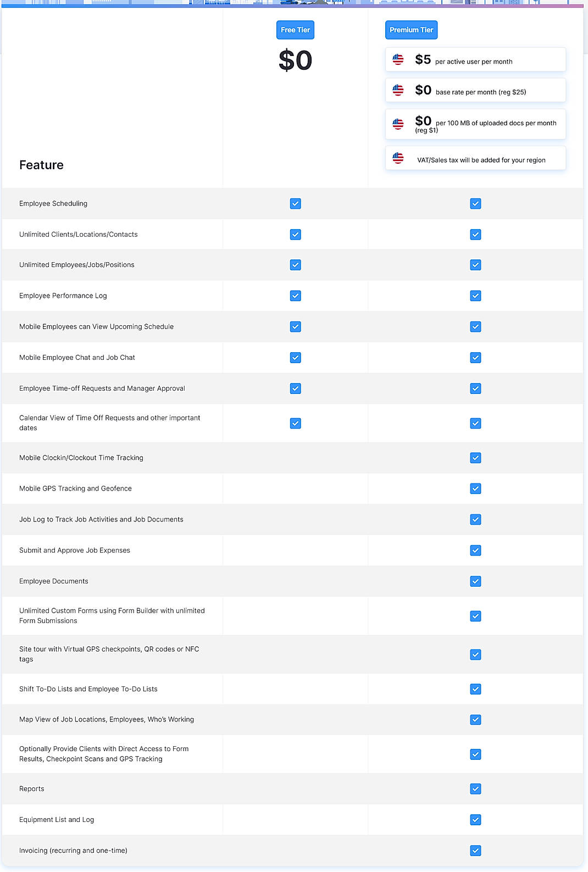Click the Equipment List and Log checkmark icon
The width and height of the screenshot is (588, 872).
[475, 819]
